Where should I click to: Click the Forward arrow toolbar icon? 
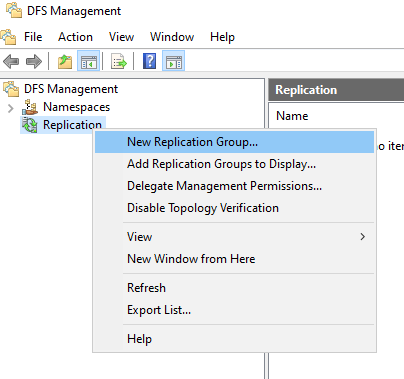tap(34, 61)
